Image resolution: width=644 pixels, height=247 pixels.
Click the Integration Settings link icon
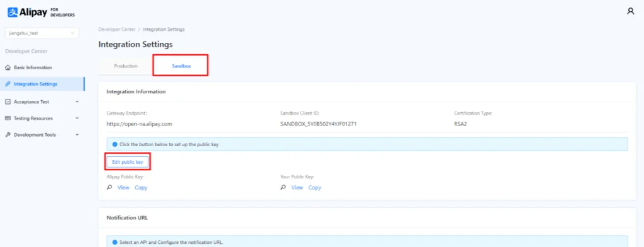8,84
